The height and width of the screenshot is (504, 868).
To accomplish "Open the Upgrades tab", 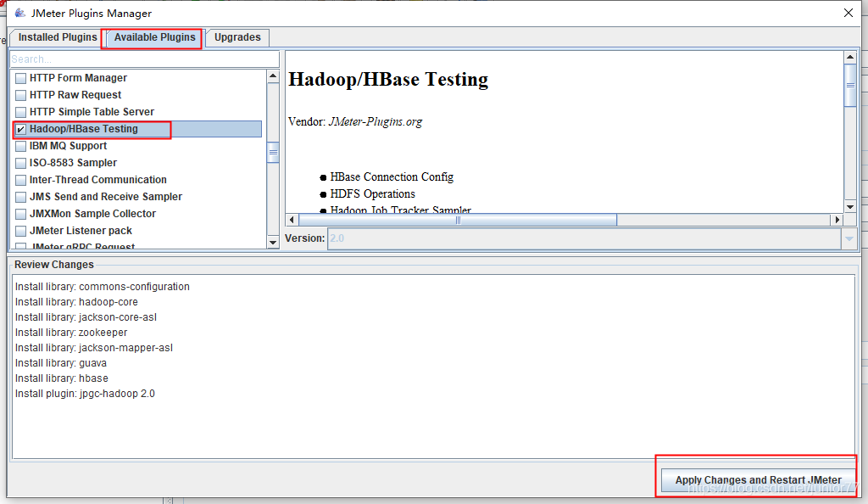I will [x=237, y=37].
